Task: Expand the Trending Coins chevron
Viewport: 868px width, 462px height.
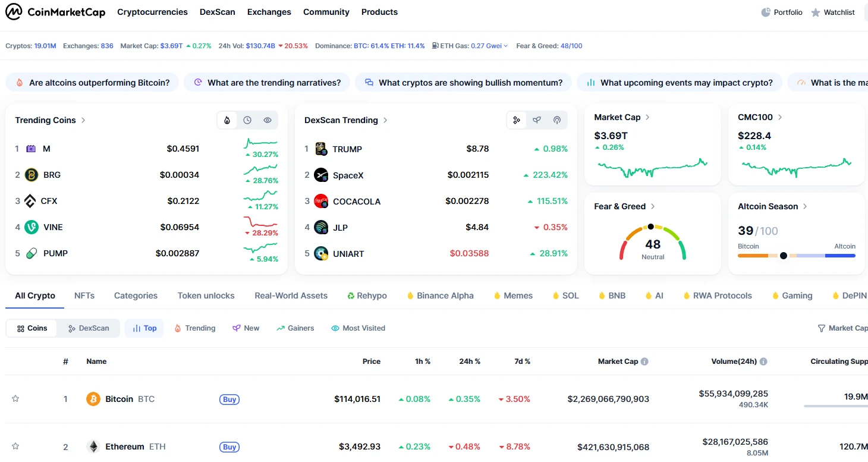Action: pyautogui.click(x=83, y=120)
